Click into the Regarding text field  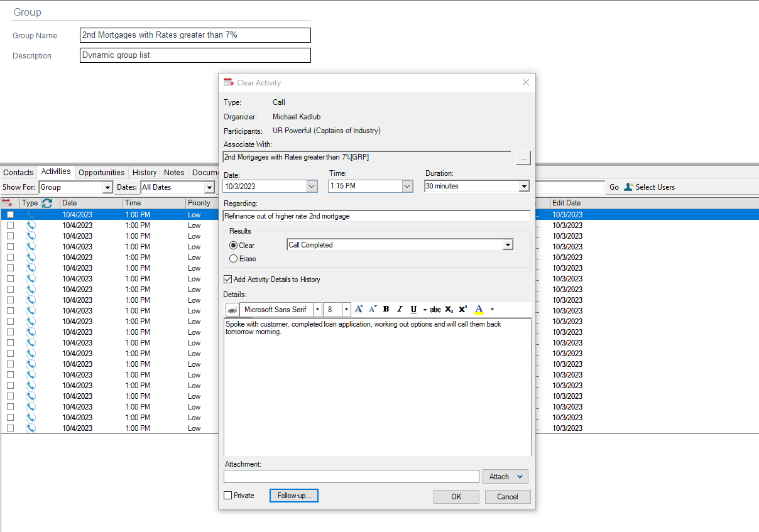pos(377,216)
